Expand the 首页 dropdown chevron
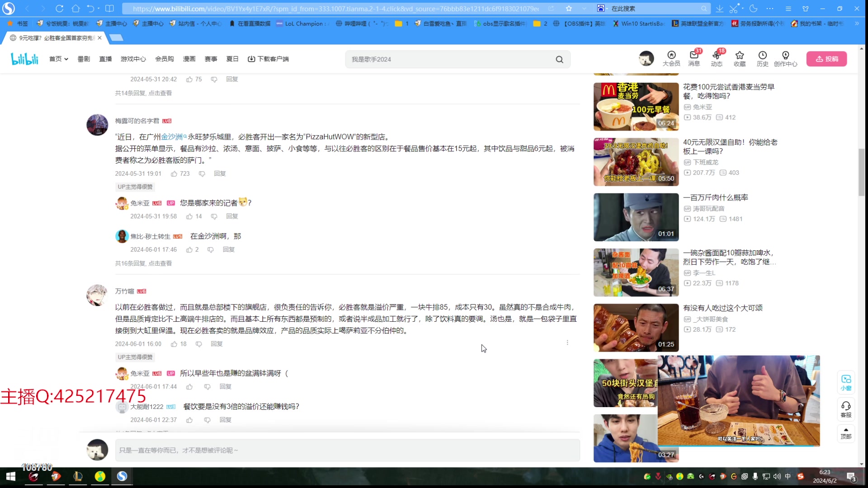The width and height of the screenshot is (868, 488). pyautogui.click(x=66, y=59)
